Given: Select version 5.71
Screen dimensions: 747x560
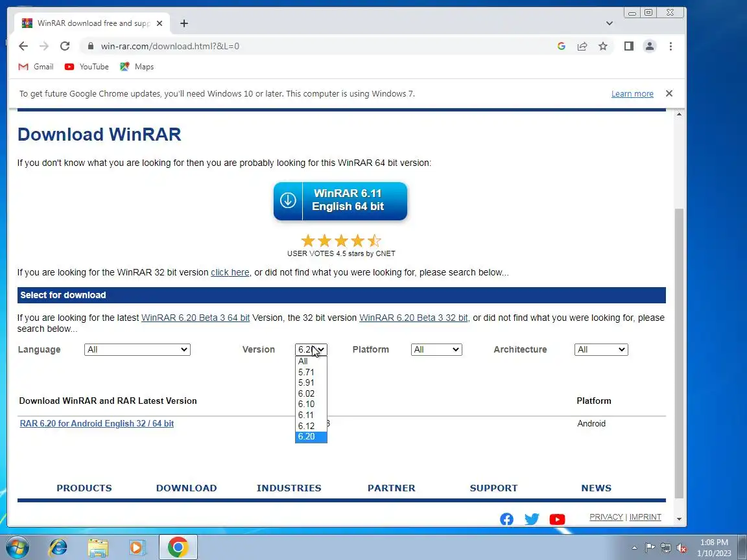Looking at the screenshot, I should (311, 373).
